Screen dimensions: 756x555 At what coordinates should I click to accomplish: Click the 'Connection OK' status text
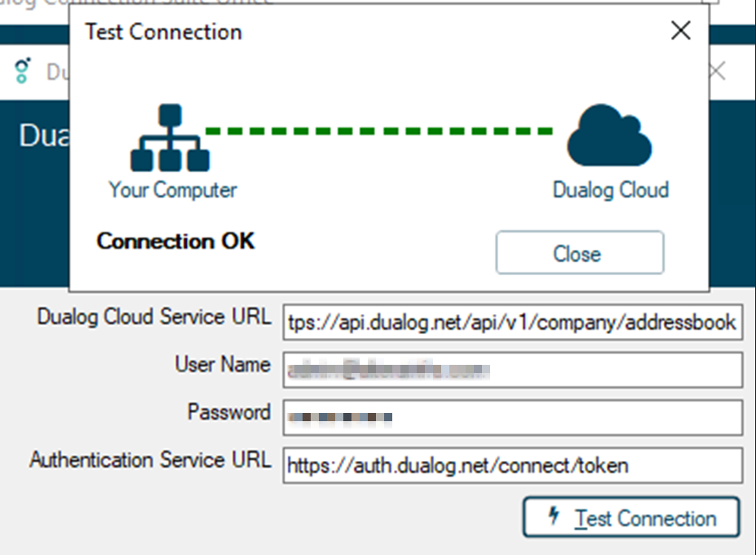pyautogui.click(x=175, y=241)
